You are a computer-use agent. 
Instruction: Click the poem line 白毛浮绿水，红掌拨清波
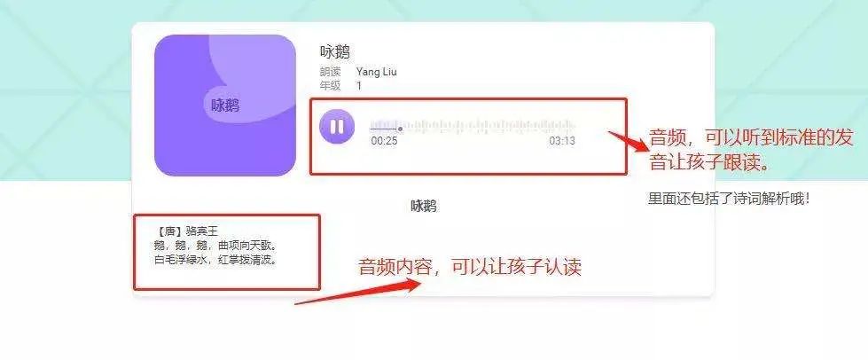tap(215, 259)
